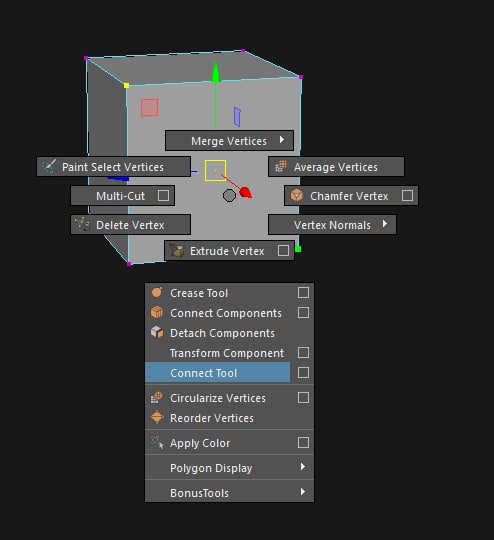Select the magenta vertex at cube's bottom-left

click(129, 264)
